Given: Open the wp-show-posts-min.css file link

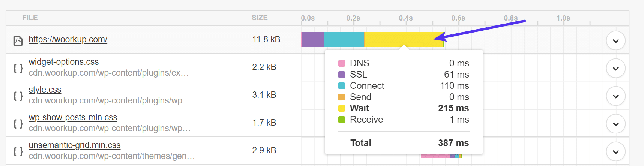Looking at the screenshot, I should point(73,117).
